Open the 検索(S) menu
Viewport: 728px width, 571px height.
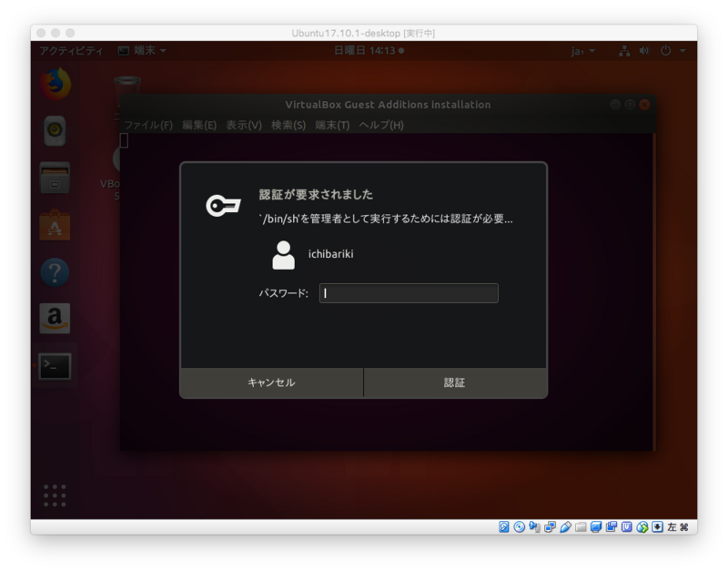click(288, 125)
